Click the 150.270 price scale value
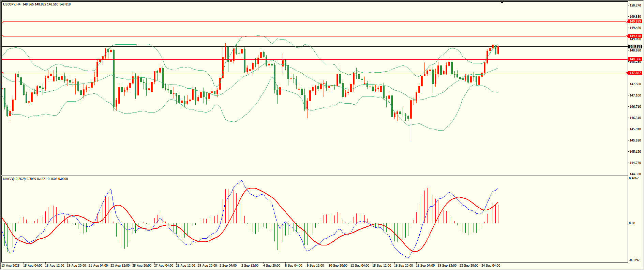This screenshot has height=270, width=644. point(635,5)
